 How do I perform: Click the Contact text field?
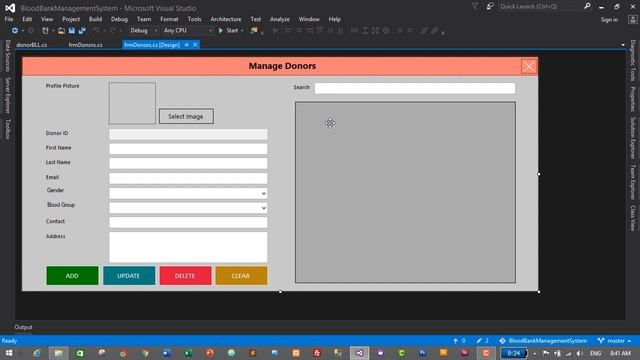point(188,222)
